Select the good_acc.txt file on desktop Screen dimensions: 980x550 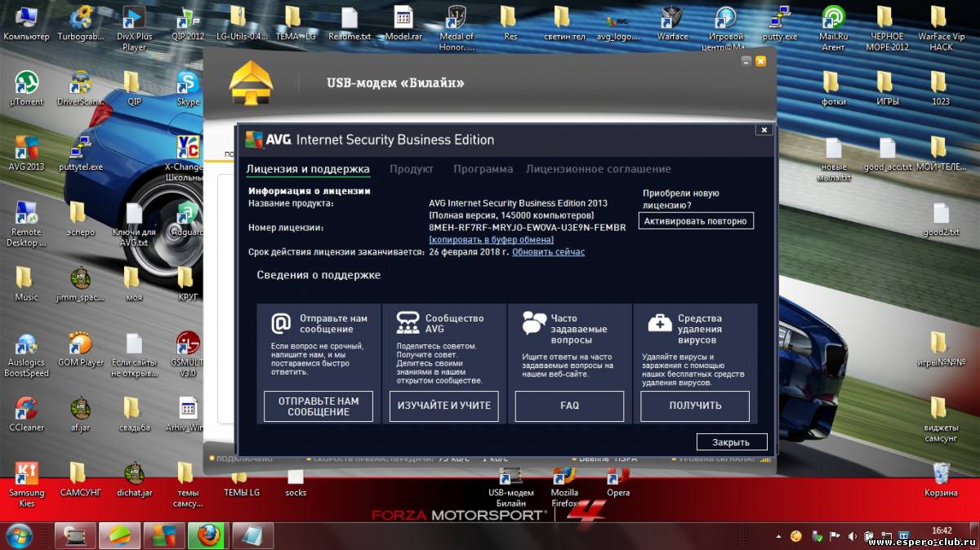click(x=887, y=153)
